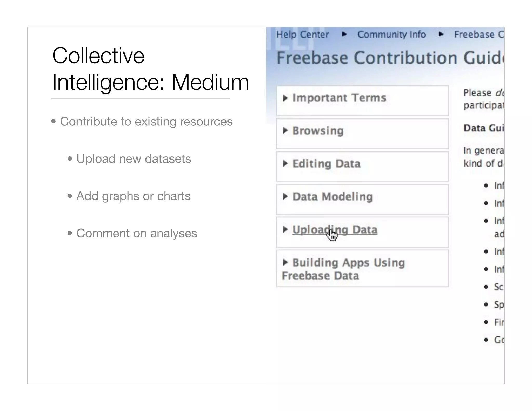Click the Browsing section label
Image resolution: width=532 pixels, height=411 pixels.
pos(318,131)
